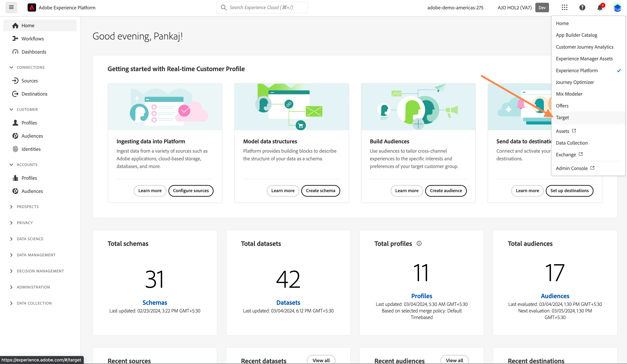The width and height of the screenshot is (627, 364).
Task: Click the Configure sources button
Action: [x=191, y=191]
